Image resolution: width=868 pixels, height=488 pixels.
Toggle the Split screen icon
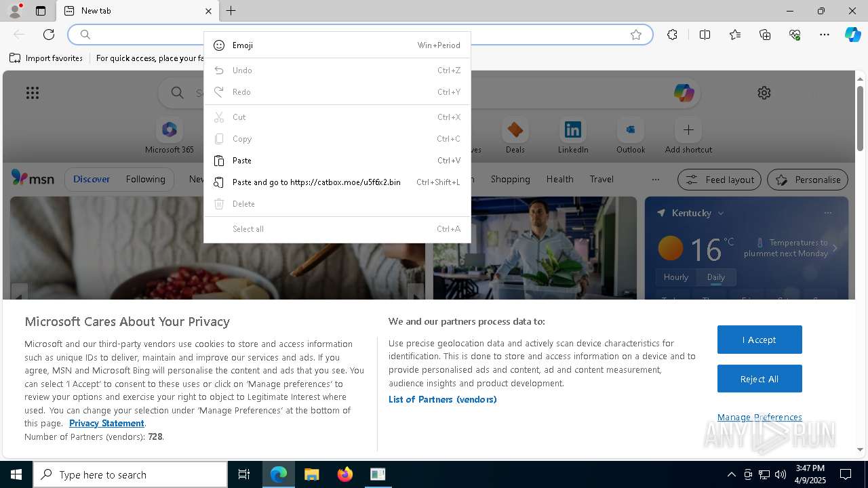(x=705, y=35)
